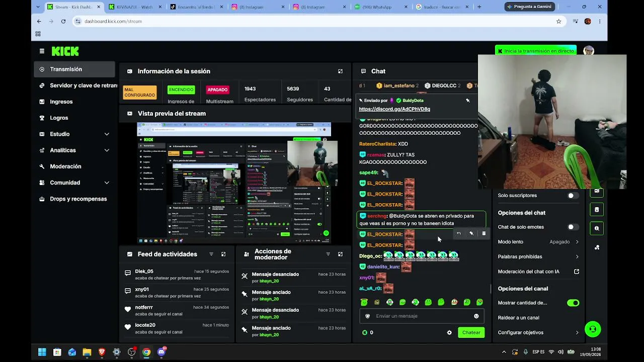Open the discord.gg link in pinned message

[394, 109]
